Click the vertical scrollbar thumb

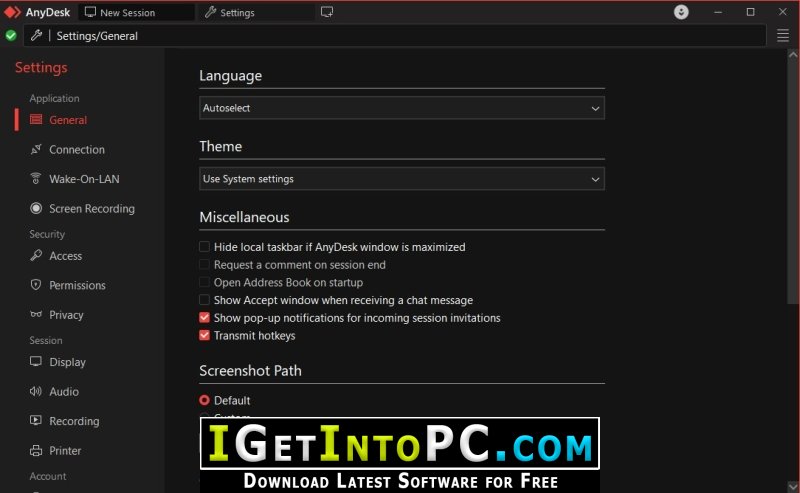coord(793,181)
